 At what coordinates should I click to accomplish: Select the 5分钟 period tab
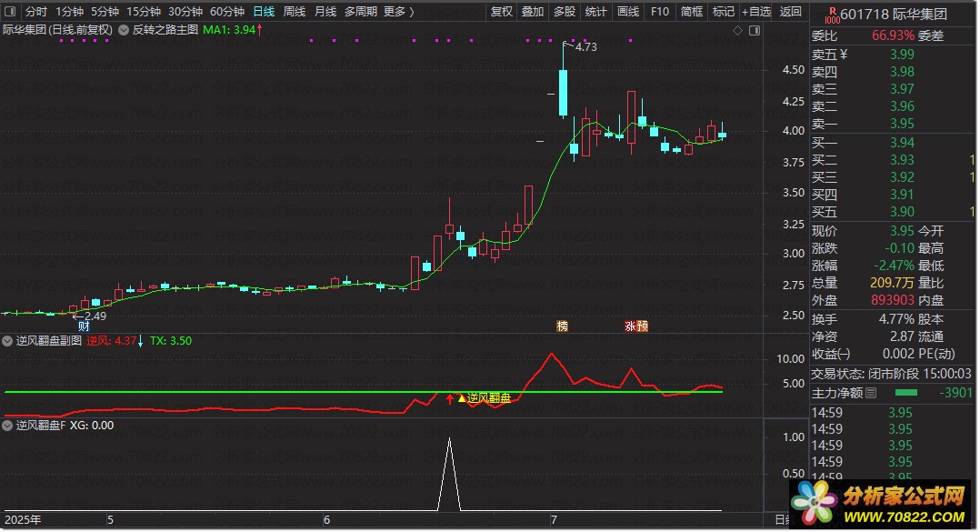coord(105,11)
